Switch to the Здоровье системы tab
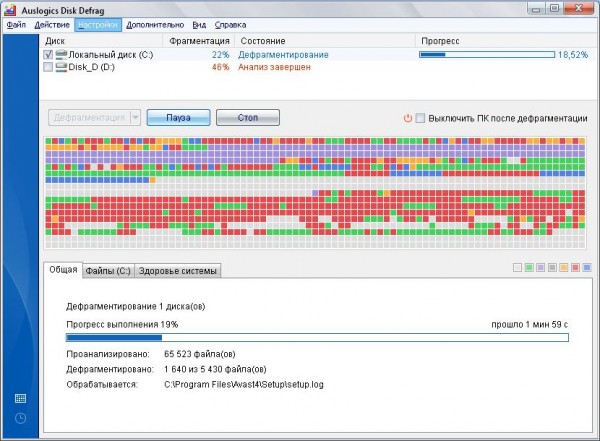Image resolution: width=600 pixels, height=441 pixels. [x=178, y=271]
